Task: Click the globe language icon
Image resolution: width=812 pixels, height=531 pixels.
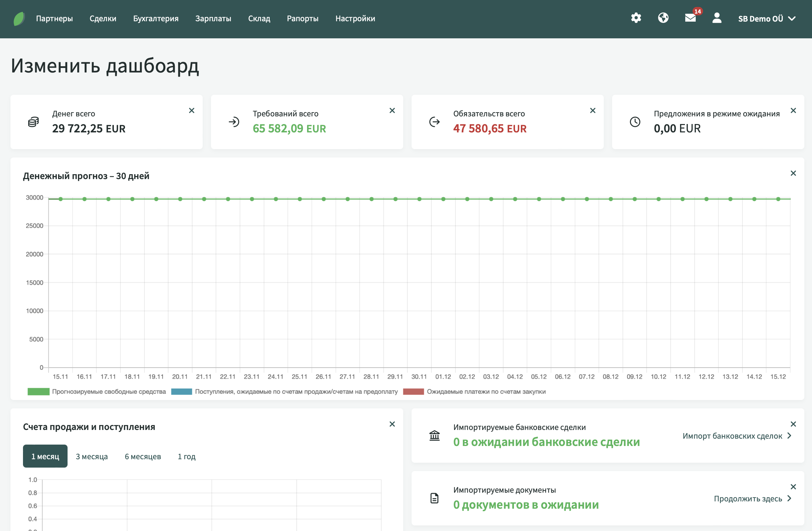Action: tap(663, 18)
